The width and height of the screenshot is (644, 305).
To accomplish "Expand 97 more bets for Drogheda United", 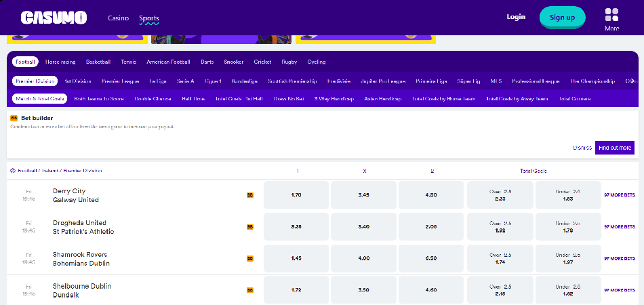I will pos(619,227).
